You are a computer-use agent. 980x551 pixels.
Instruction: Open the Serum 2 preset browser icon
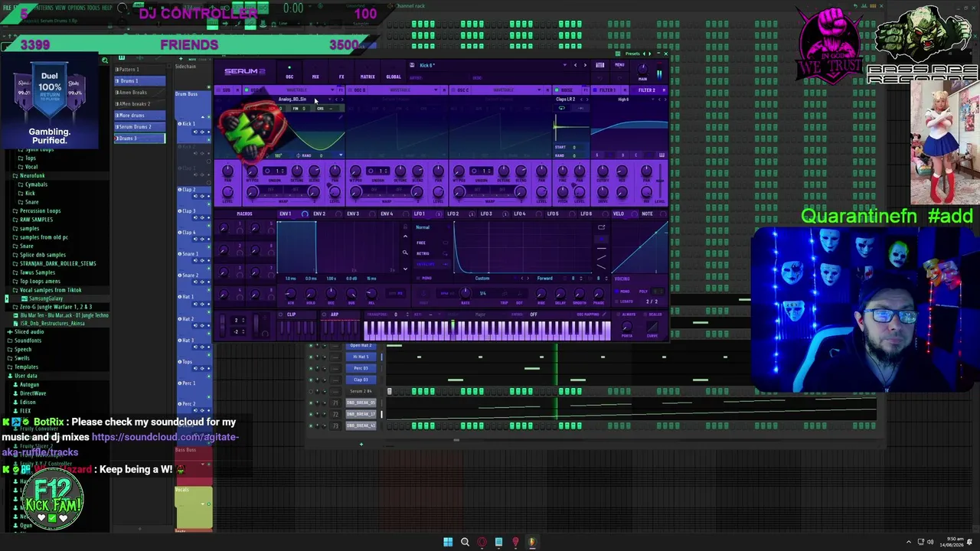click(599, 65)
